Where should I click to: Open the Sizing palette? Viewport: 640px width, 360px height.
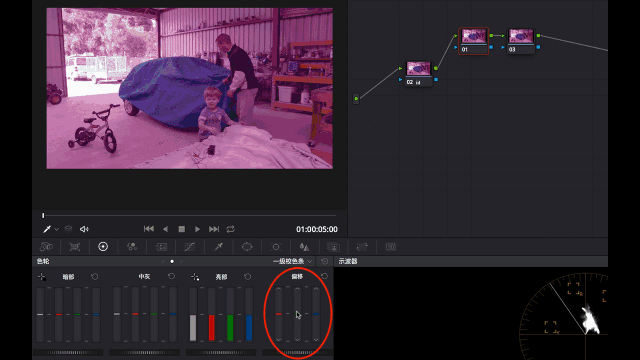click(362, 247)
